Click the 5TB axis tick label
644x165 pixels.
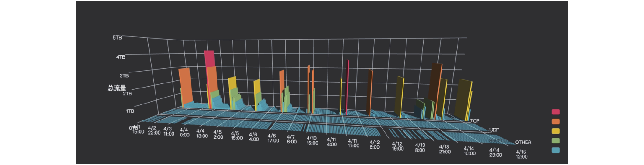pyautogui.click(x=117, y=38)
